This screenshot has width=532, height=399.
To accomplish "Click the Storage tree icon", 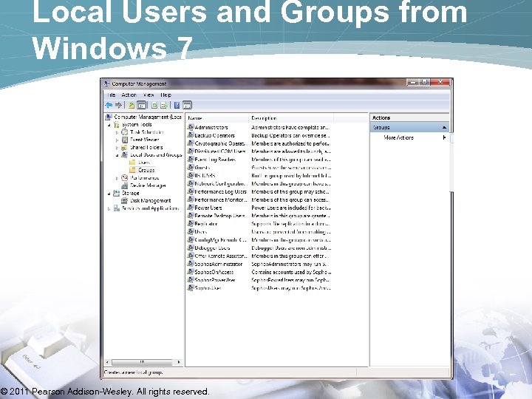I will (117, 193).
